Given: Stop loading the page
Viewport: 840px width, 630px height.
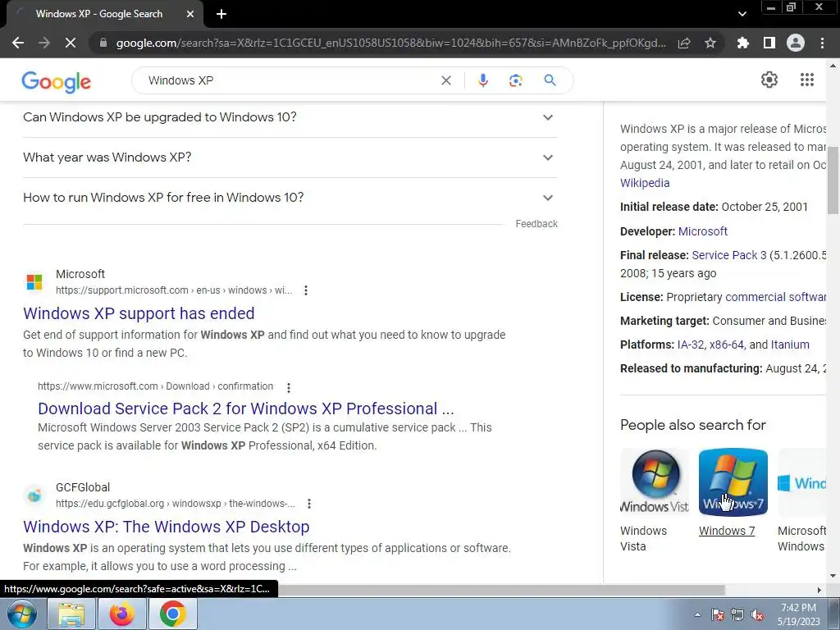Looking at the screenshot, I should click(x=71, y=43).
